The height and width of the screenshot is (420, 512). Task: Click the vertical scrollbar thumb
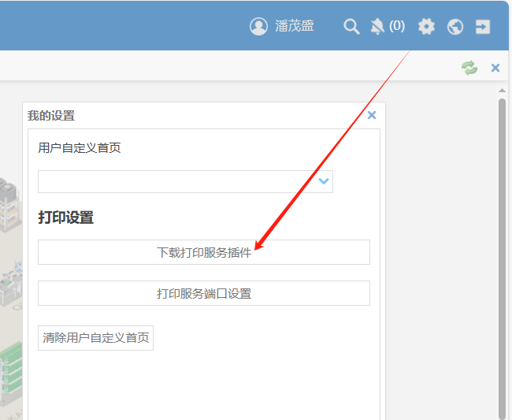pos(502,252)
